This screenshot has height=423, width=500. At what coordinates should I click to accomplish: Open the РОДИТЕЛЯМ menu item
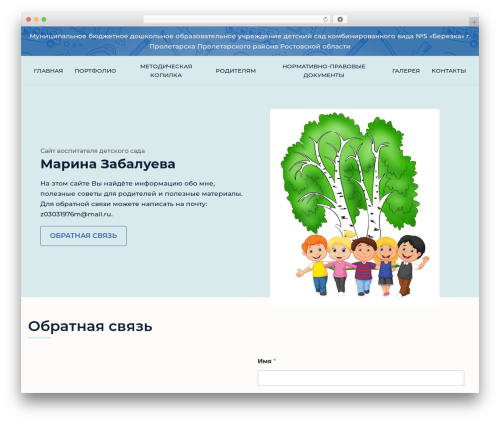pos(236,71)
